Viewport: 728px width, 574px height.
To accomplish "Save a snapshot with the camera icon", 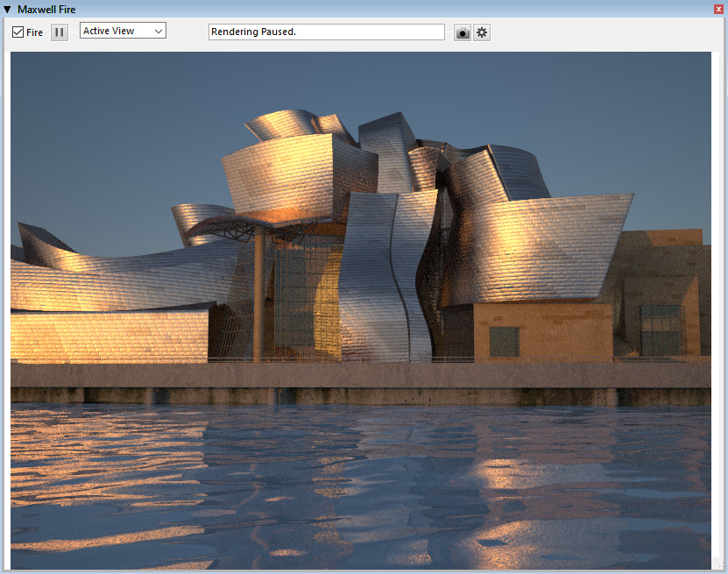I will (x=463, y=32).
